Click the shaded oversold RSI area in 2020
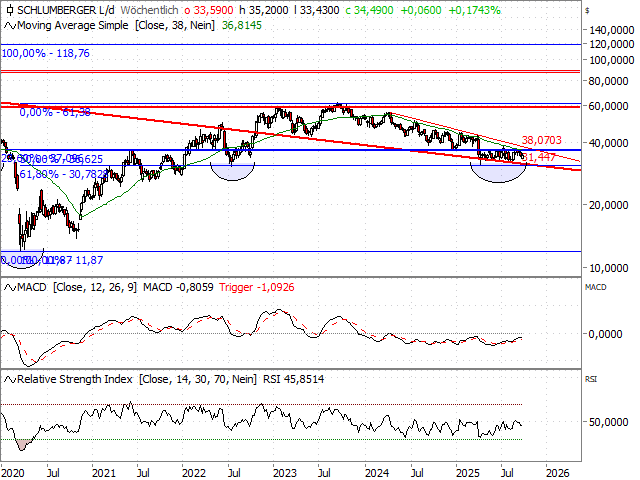This screenshot has width=640, height=480. 23,444
